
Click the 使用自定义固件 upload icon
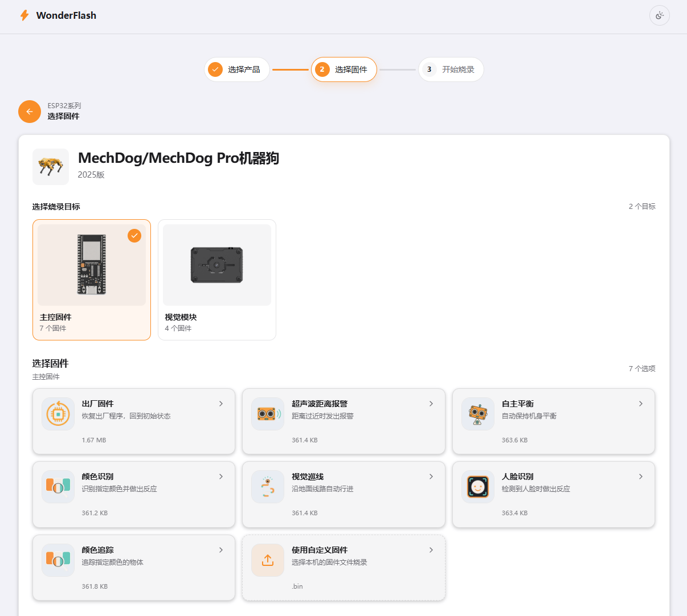pos(268,560)
